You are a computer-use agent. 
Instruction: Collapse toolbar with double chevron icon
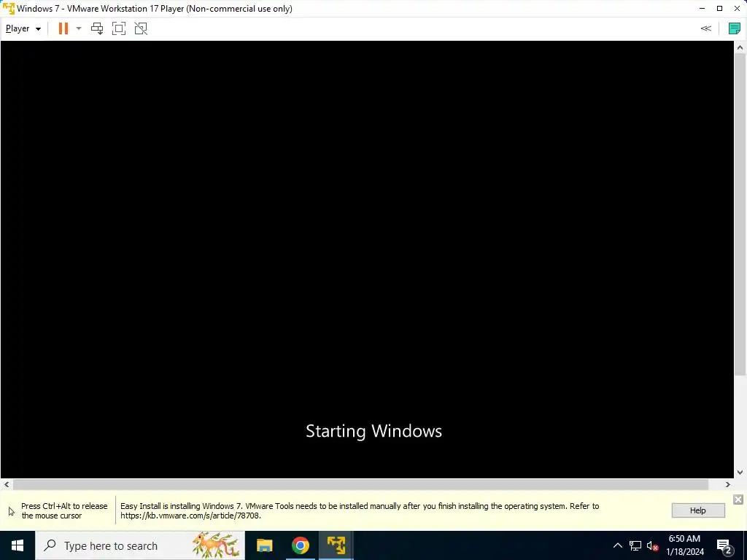705,28
